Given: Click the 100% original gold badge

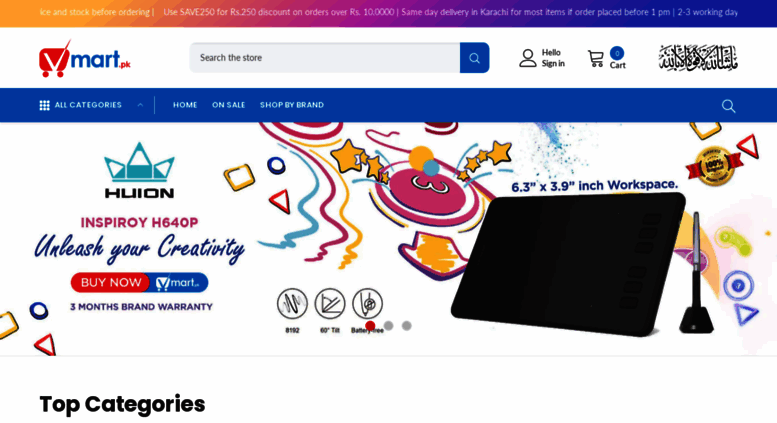Looking at the screenshot, I should [x=714, y=165].
